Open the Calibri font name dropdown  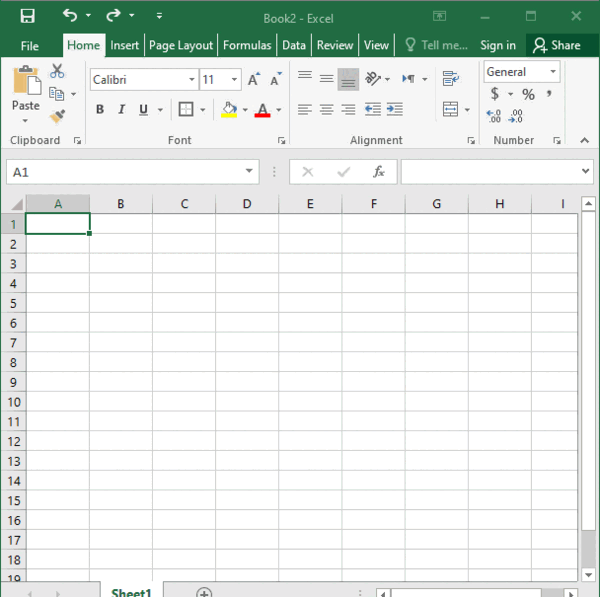pos(192,80)
